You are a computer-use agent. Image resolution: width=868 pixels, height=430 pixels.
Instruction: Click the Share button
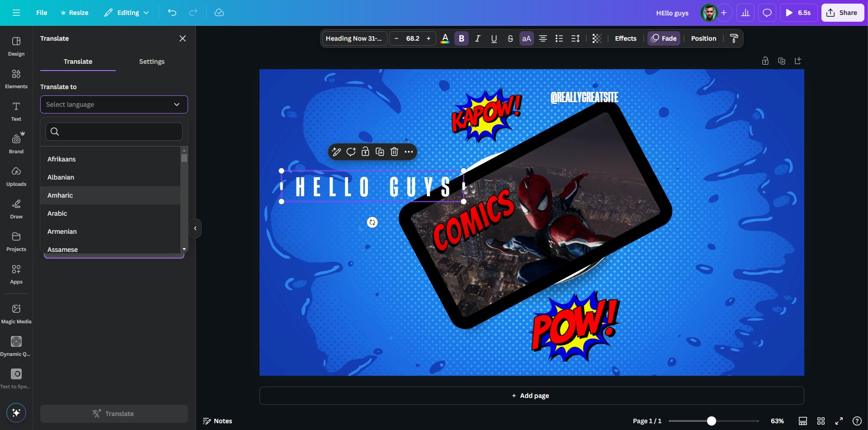pos(842,13)
